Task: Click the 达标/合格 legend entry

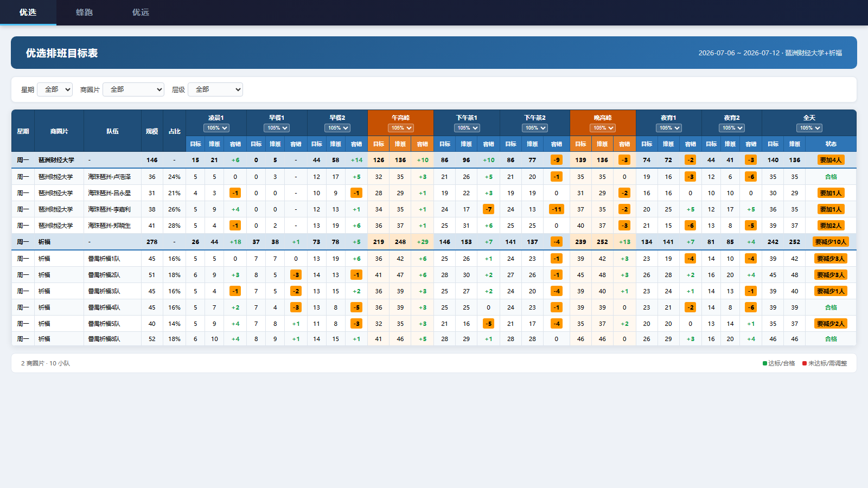Action: coord(779,363)
